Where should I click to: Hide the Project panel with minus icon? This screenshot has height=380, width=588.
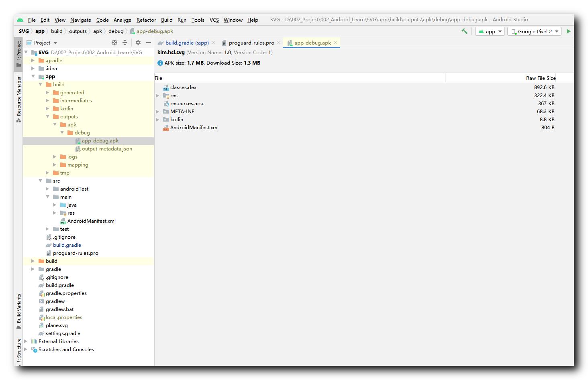[x=149, y=43]
